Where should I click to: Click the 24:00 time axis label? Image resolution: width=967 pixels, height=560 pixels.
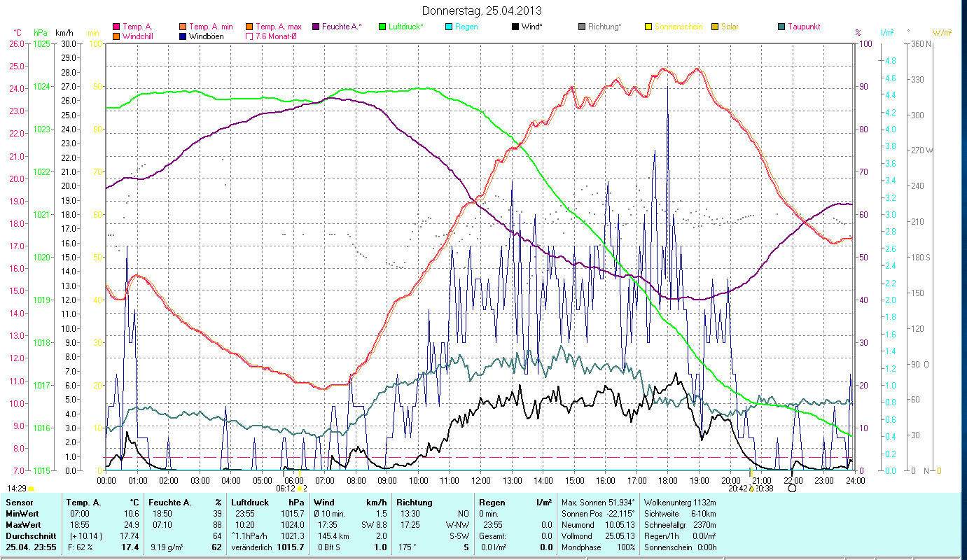tap(855, 480)
